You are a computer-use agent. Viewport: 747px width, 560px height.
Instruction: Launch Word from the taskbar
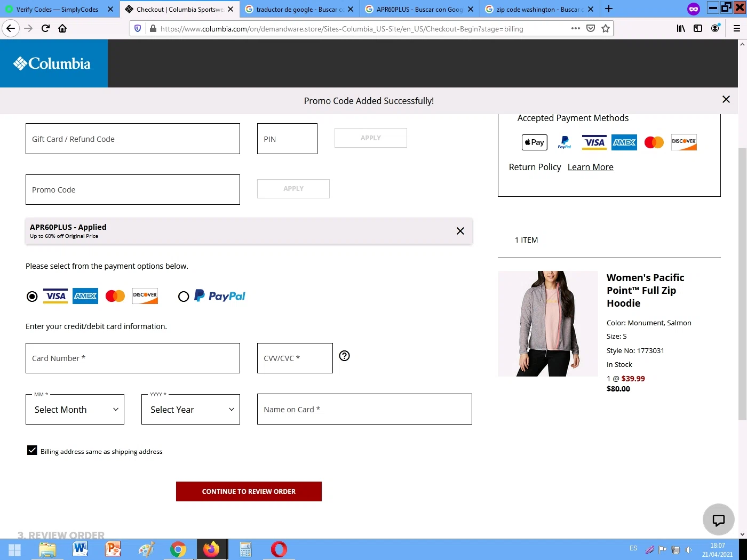click(x=80, y=549)
